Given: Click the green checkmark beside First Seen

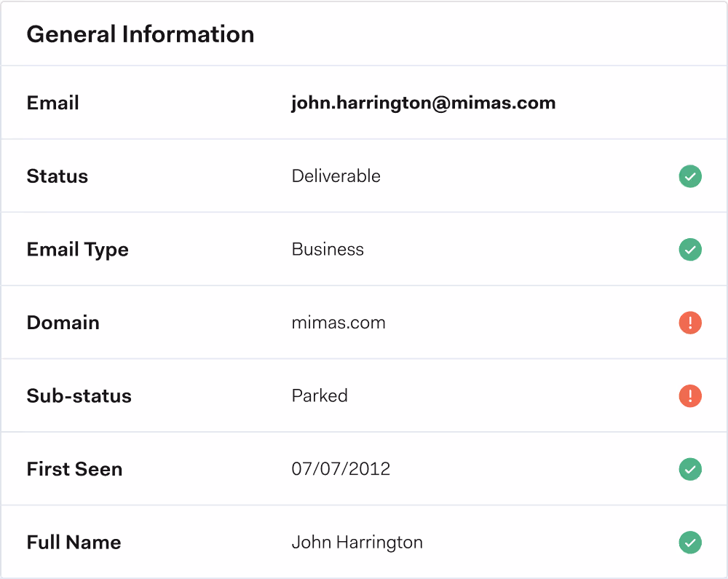Looking at the screenshot, I should click(x=690, y=469).
